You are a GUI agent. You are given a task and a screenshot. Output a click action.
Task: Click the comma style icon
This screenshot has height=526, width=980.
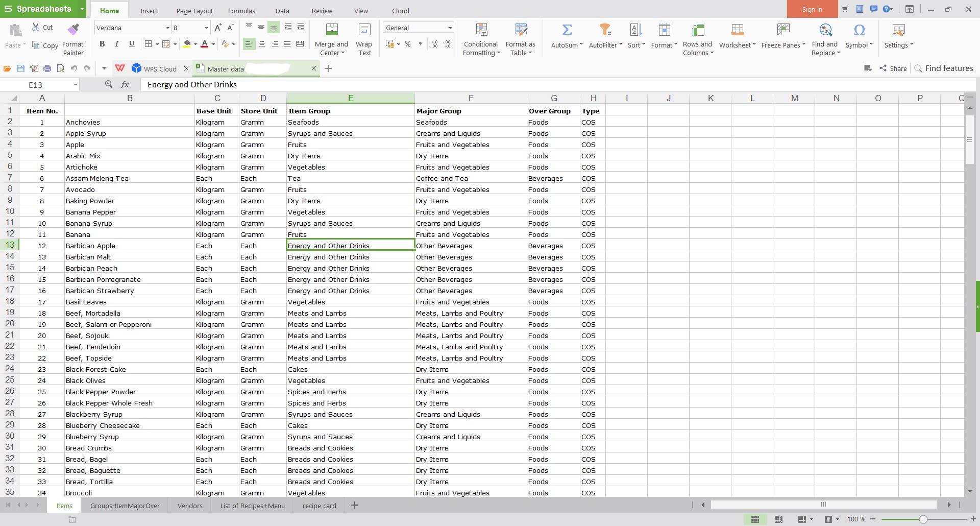pos(420,44)
